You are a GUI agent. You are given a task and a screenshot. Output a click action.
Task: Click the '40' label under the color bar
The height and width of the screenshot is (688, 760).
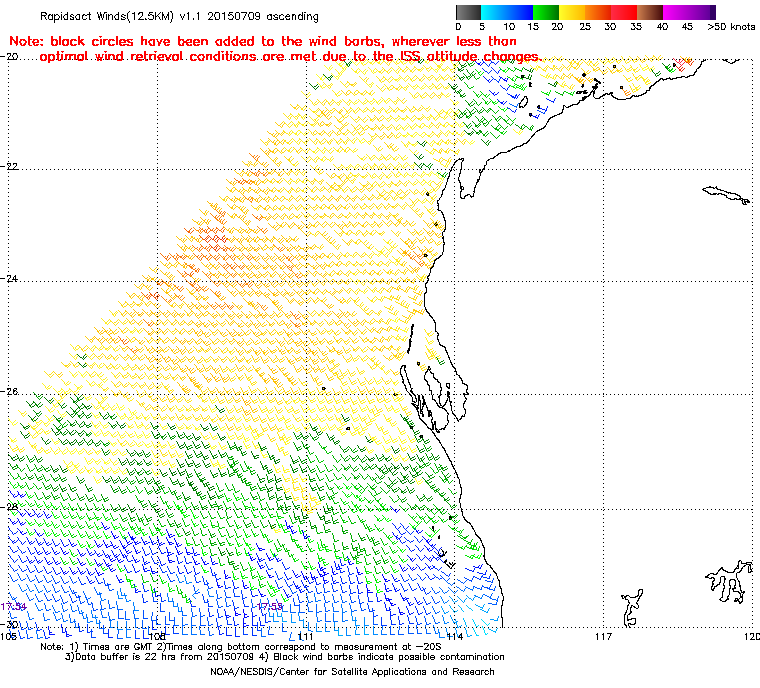click(x=662, y=27)
